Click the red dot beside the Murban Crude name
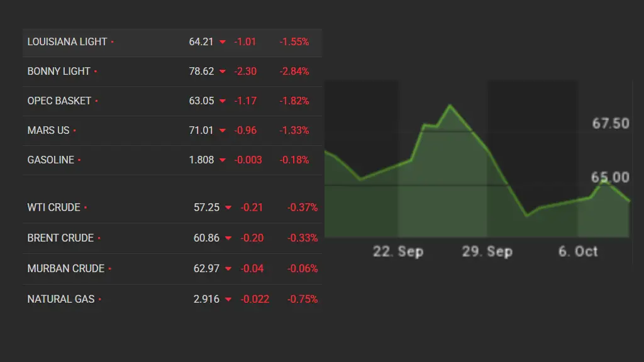This screenshot has width=644, height=362. tap(109, 269)
